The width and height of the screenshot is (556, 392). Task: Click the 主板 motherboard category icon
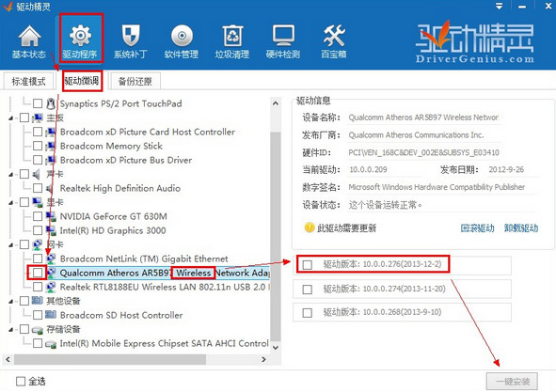(x=37, y=118)
